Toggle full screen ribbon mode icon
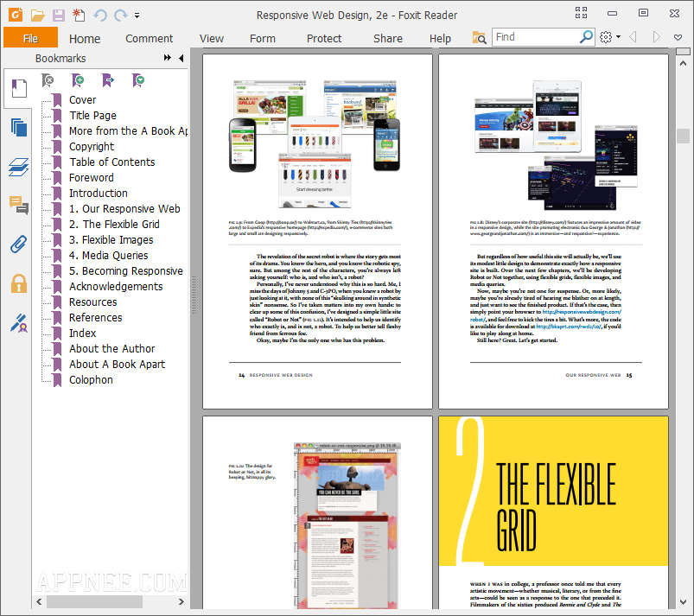The image size is (694, 616). (x=581, y=13)
